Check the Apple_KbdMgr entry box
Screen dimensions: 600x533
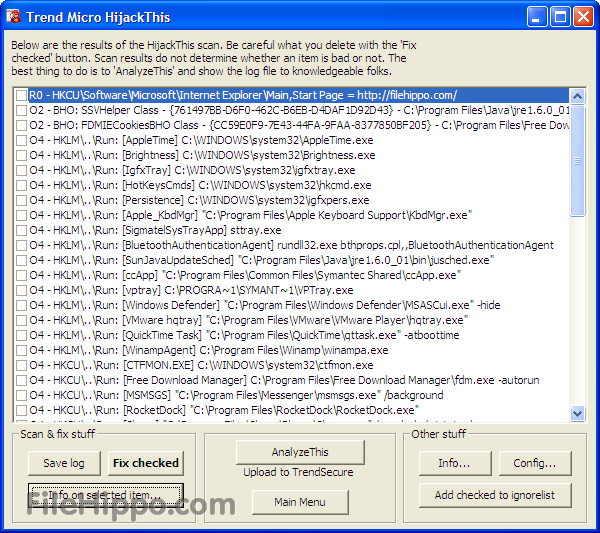[21, 215]
